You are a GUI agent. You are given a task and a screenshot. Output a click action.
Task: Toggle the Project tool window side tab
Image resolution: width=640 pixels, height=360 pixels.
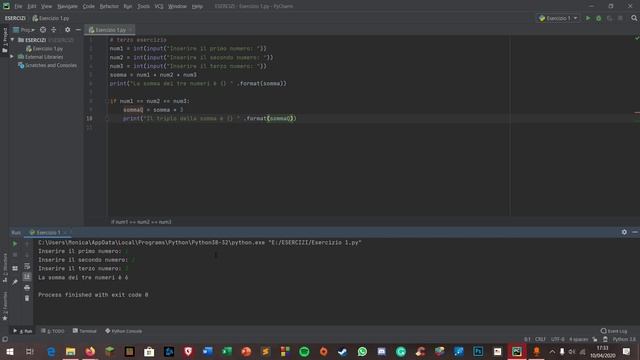4,40
